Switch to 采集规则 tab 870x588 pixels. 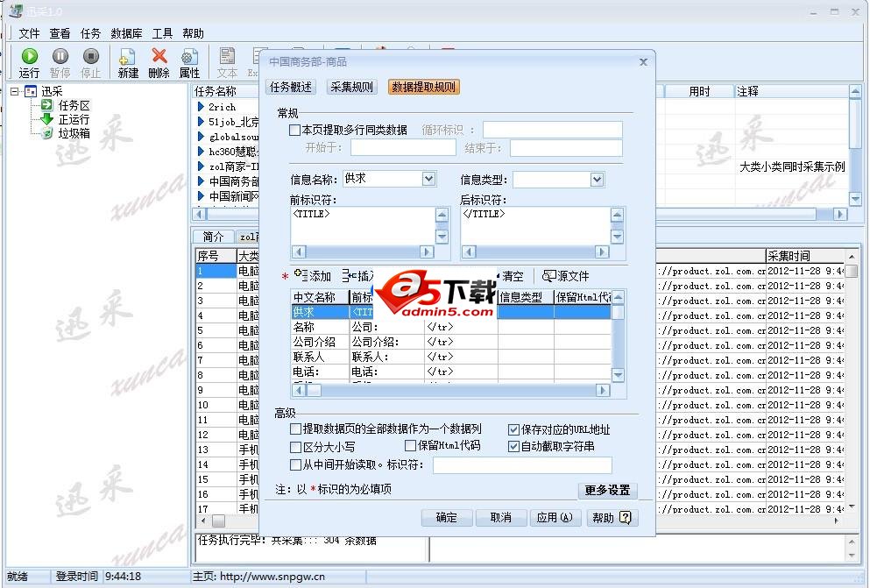point(352,87)
